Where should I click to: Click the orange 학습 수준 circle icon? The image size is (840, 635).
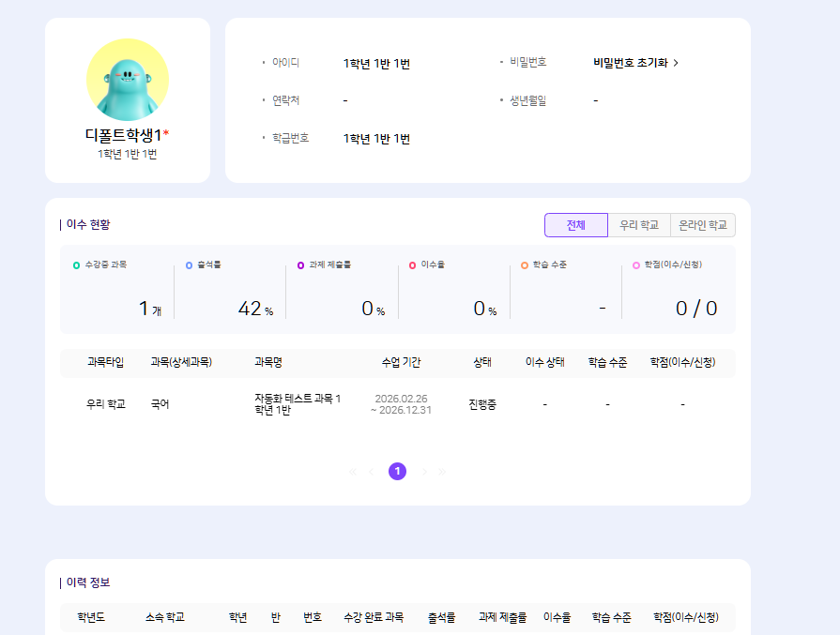click(x=524, y=265)
